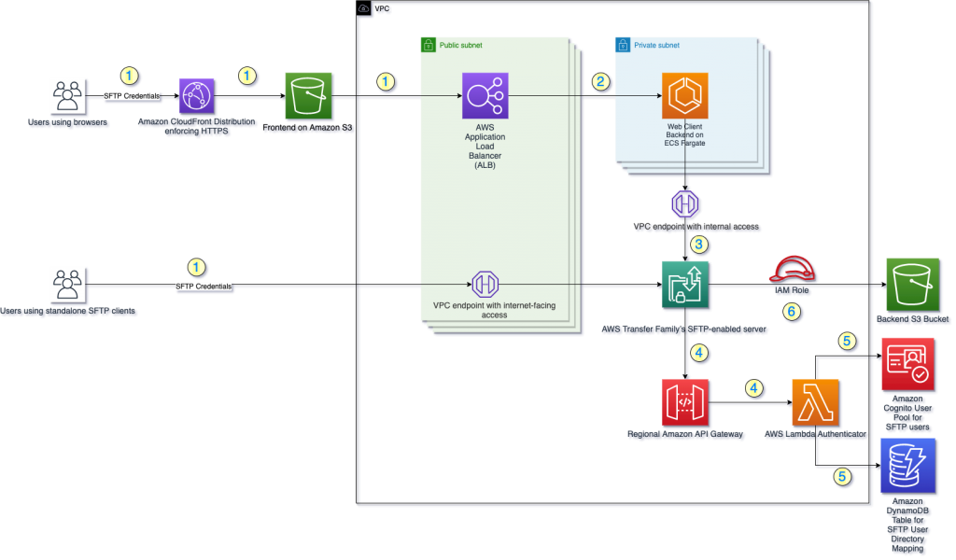Click the Amazon DynamoDB table icon

pos(909,467)
